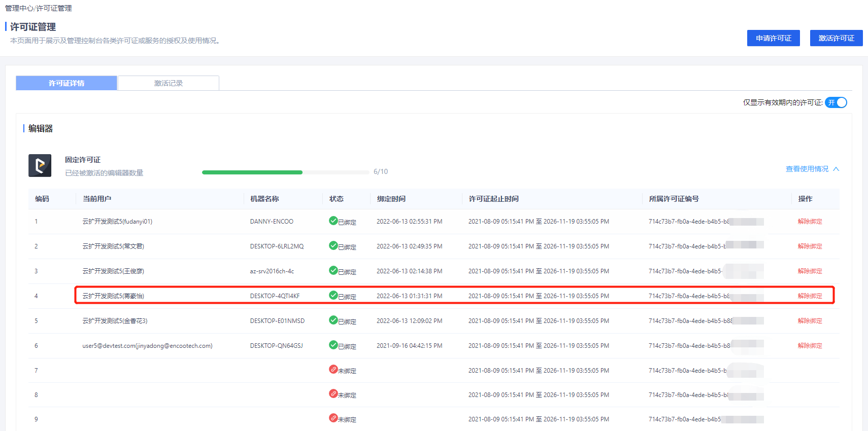Toggle the show-only-valid-licenses switch
The image size is (868, 431).
[836, 102]
